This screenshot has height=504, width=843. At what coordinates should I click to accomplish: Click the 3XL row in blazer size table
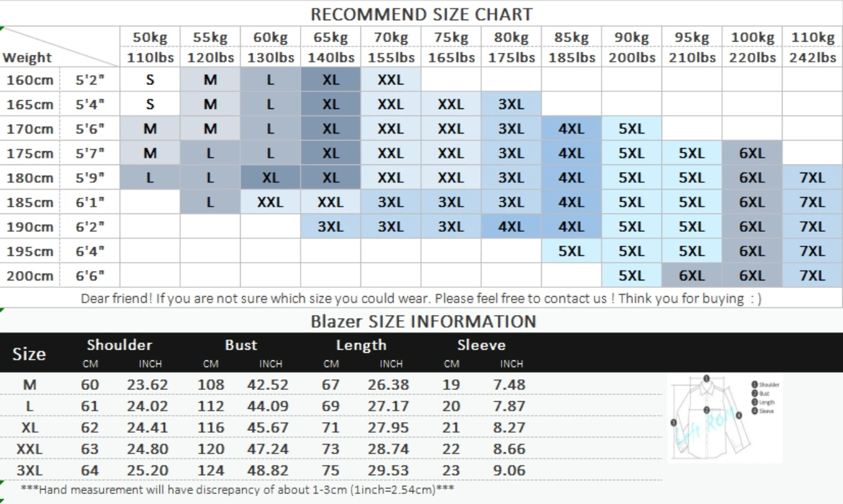pyautogui.click(x=331, y=471)
